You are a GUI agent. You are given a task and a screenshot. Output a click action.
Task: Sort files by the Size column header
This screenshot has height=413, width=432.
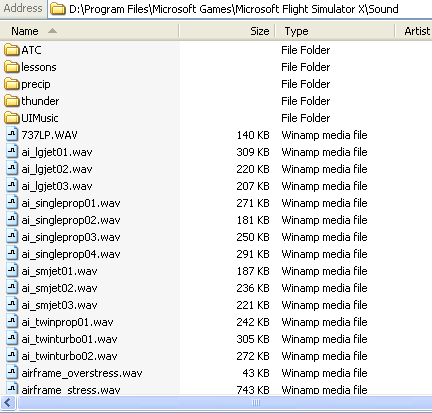click(227, 31)
